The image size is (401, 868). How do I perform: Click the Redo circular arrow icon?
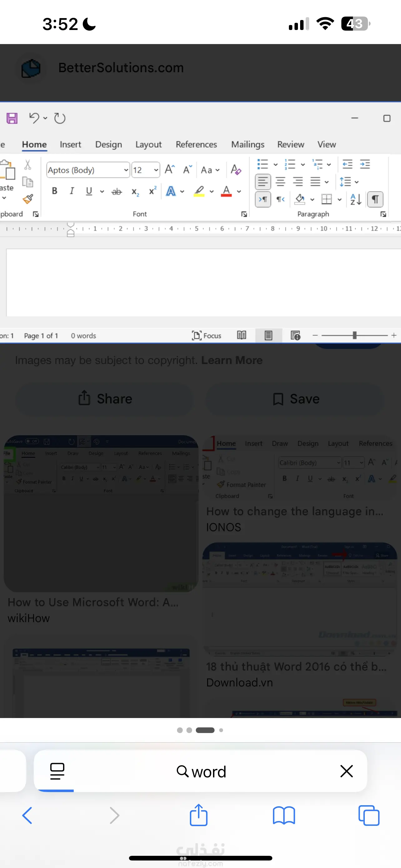pyautogui.click(x=60, y=118)
